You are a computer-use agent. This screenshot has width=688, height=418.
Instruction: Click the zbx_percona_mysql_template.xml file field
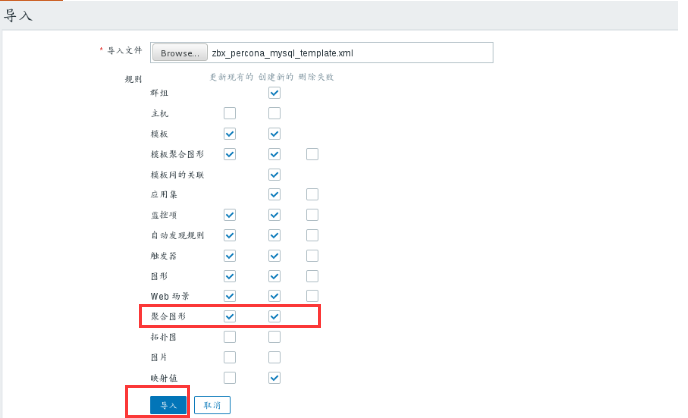(x=322, y=53)
